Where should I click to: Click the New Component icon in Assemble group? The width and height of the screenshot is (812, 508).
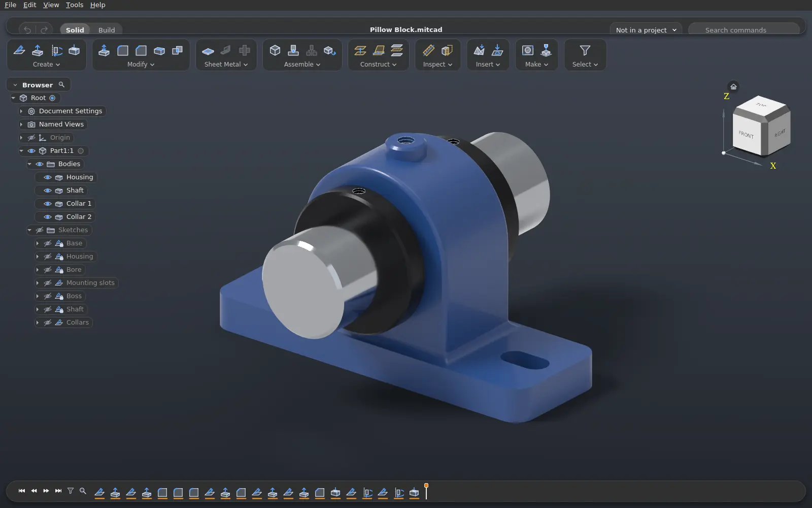click(275, 50)
